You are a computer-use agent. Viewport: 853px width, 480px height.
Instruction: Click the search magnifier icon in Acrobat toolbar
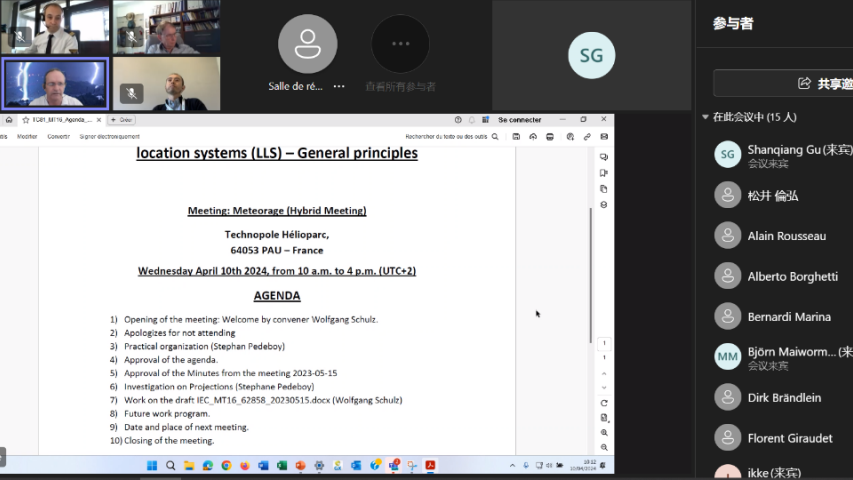pos(495,137)
